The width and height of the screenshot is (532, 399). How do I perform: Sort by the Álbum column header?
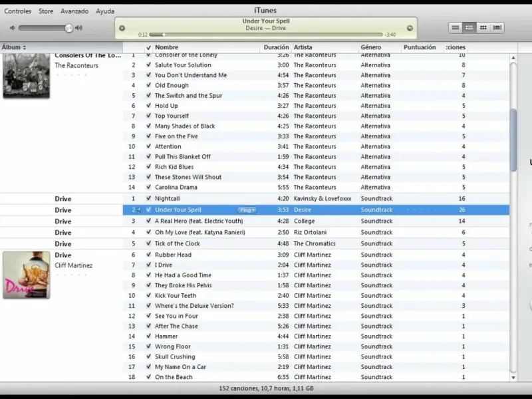pos(61,47)
